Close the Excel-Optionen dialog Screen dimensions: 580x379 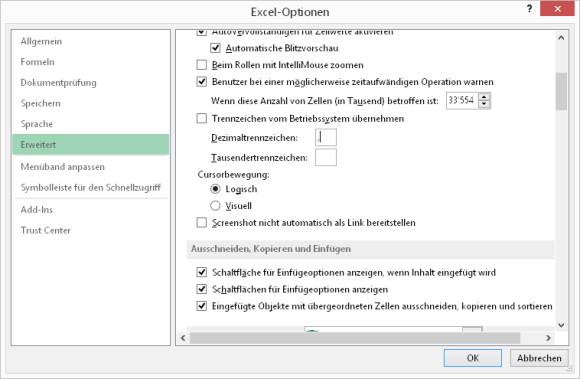(557, 9)
